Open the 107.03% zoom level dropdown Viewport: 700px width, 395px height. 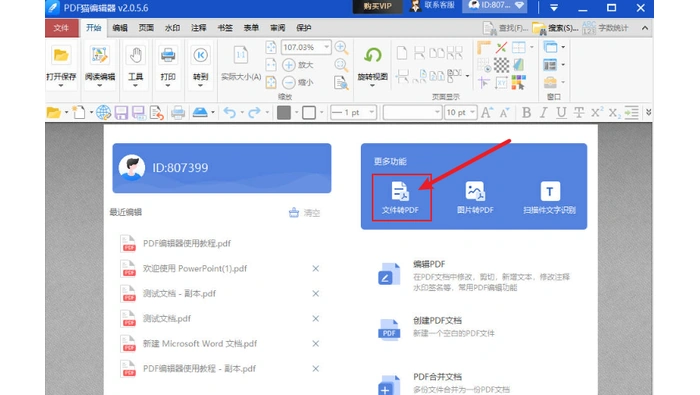point(326,47)
